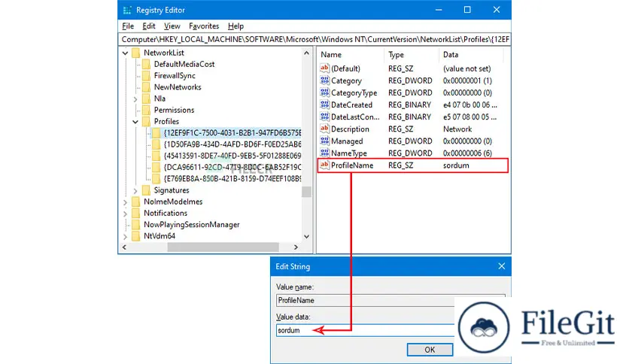
Task: Click the NetworkList folder icon
Action: pyautogui.click(x=136, y=53)
